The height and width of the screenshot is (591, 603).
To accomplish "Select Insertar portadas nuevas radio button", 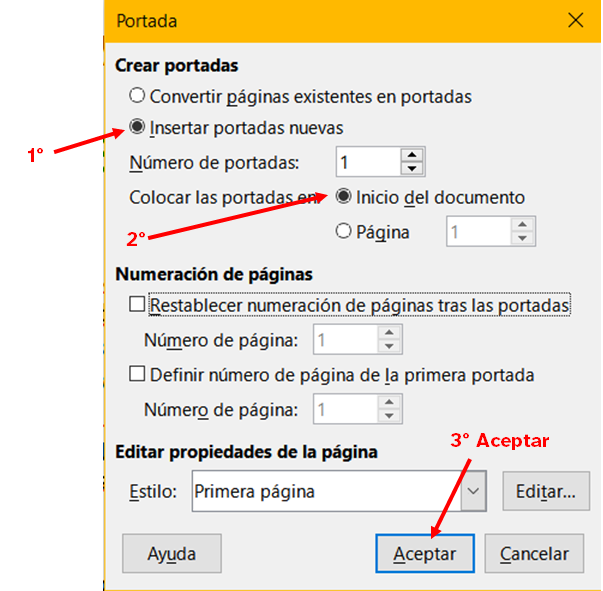I will [x=137, y=128].
